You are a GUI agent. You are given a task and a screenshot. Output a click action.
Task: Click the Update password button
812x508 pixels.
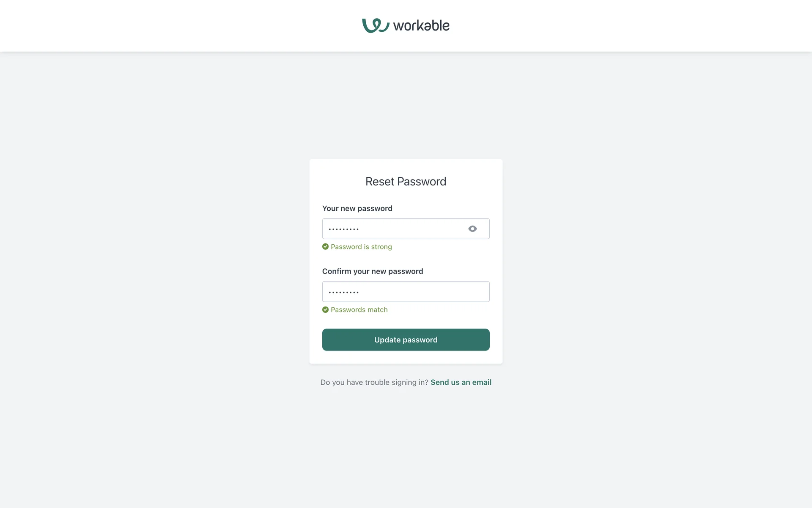pyautogui.click(x=406, y=340)
